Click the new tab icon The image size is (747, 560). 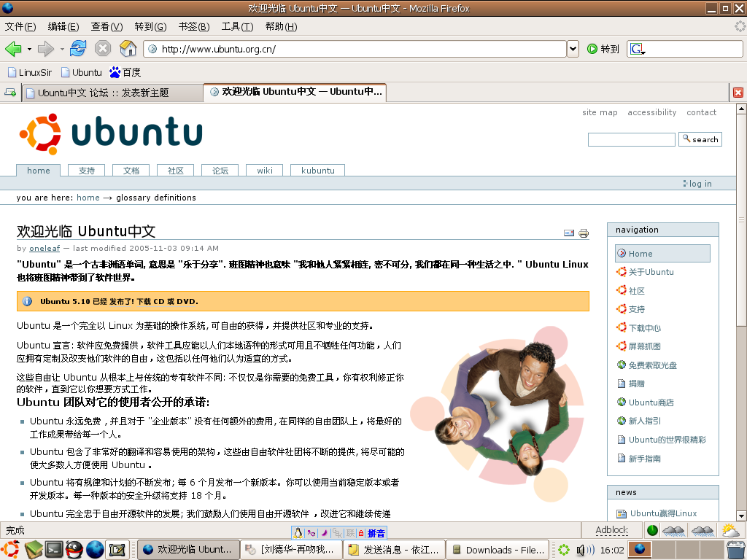click(10, 93)
